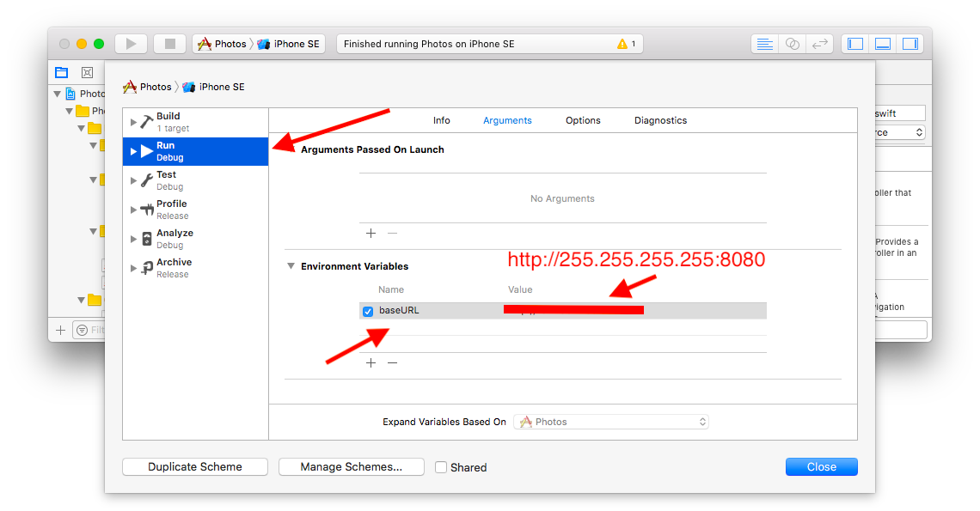
Task: Switch to the Diagnostics tab
Action: point(660,120)
